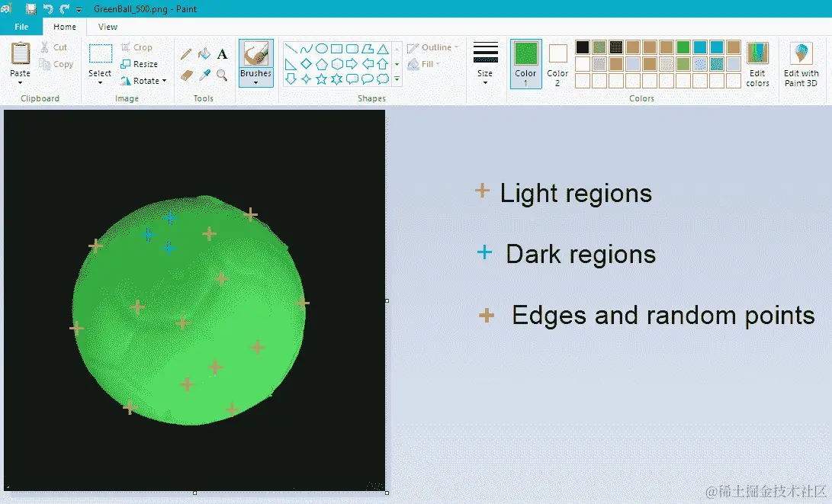Choose the Hexagon shape
This screenshot has width=832, height=504.
(337, 64)
